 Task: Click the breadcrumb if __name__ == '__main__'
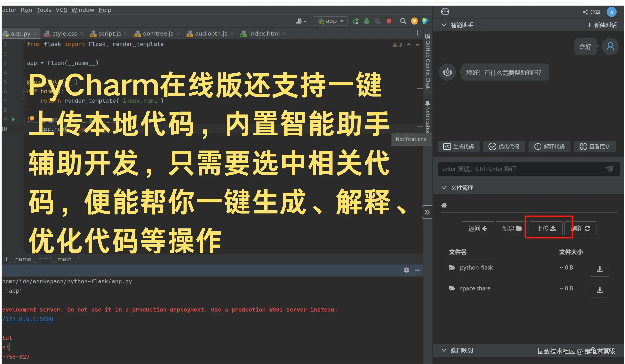coord(41,259)
